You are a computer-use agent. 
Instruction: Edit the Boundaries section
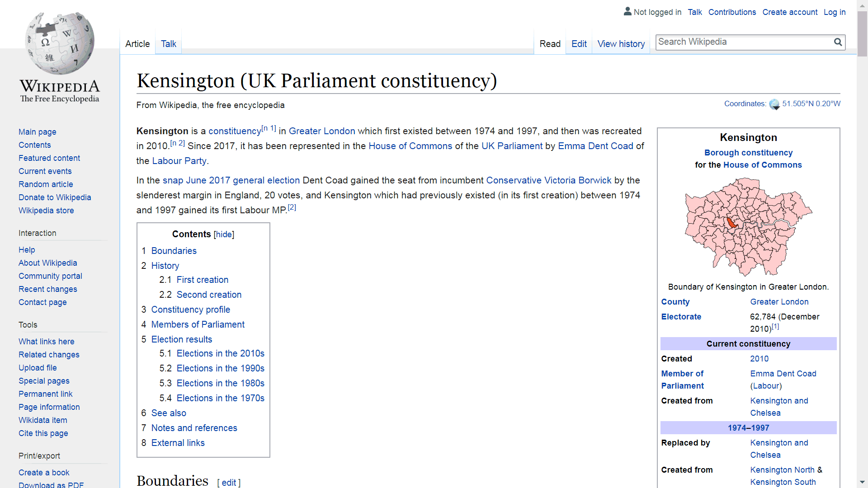coord(229,483)
